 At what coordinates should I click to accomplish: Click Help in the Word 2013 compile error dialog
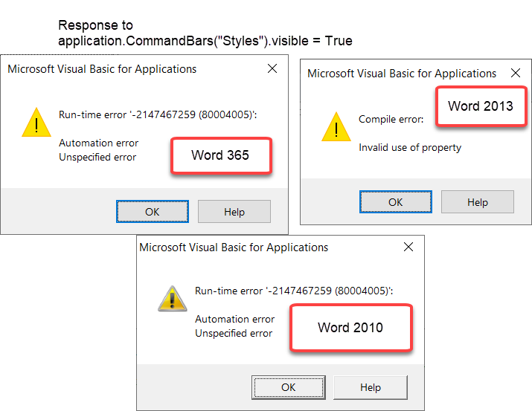click(x=478, y=202)
